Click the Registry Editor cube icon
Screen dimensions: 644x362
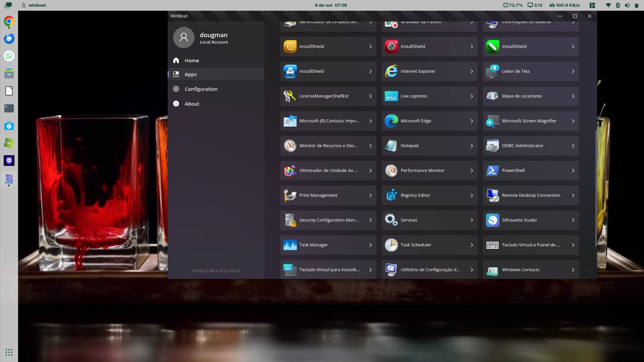tap(391, 195)
